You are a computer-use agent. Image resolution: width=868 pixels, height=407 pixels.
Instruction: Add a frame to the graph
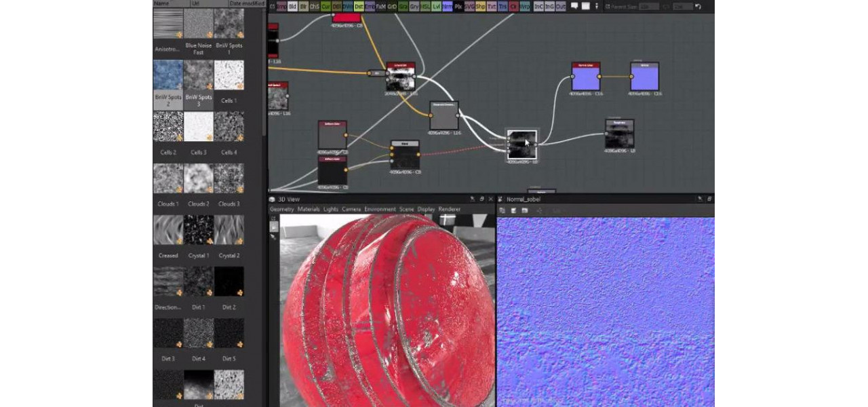[585, 6]
